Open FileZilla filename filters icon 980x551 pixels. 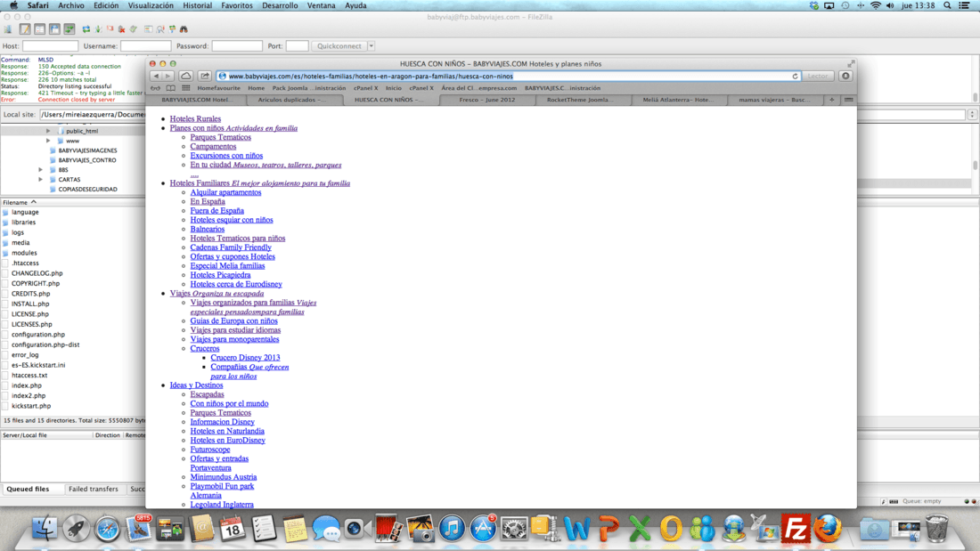(x=149, y=29)
